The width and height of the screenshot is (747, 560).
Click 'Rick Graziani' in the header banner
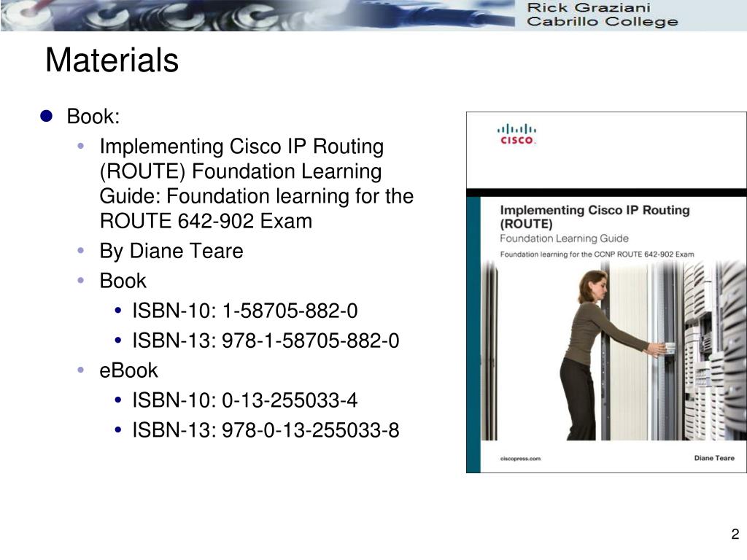(x=589, y=7)
